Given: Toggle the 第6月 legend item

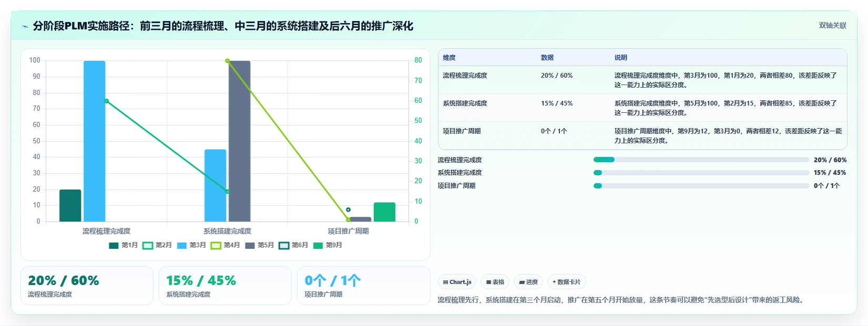Looking at the screenshot, I should [293, 245].
